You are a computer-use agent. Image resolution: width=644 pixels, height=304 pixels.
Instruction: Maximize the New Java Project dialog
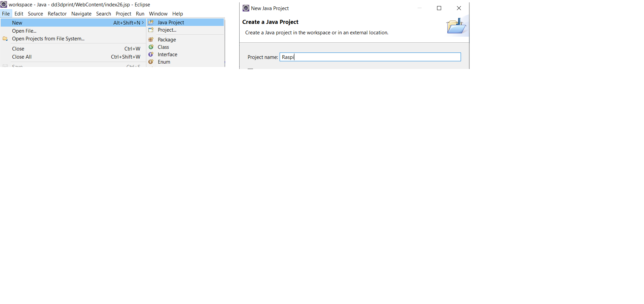(439, 8)
